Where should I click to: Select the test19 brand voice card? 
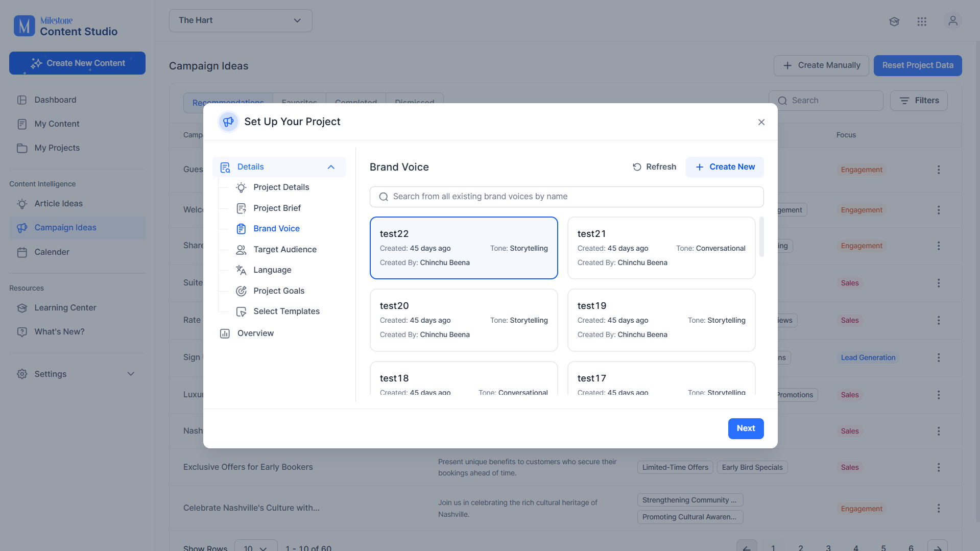tap(661, 320)
